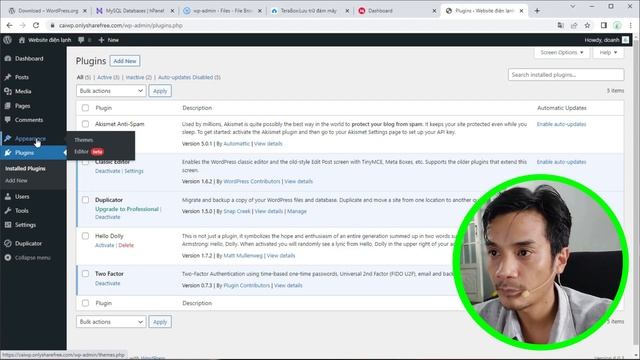This screenshot has width=640, height=360.
Task: Bookmark this page with the star icon
Action: [587, 25]
